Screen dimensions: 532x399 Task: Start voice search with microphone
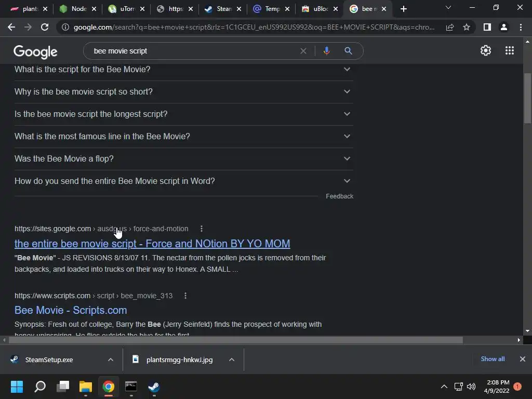click(x=326, y=51)
